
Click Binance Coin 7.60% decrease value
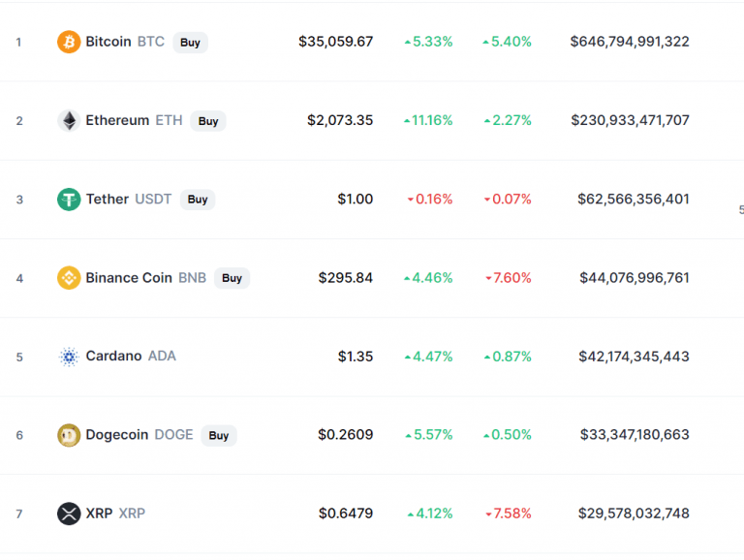click(509, 278)
